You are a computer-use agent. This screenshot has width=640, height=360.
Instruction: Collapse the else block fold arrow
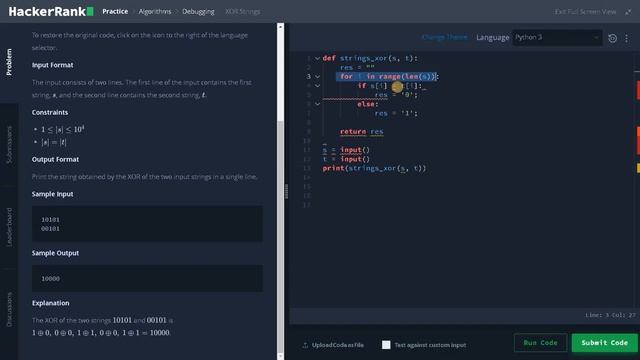coord(317,104)
